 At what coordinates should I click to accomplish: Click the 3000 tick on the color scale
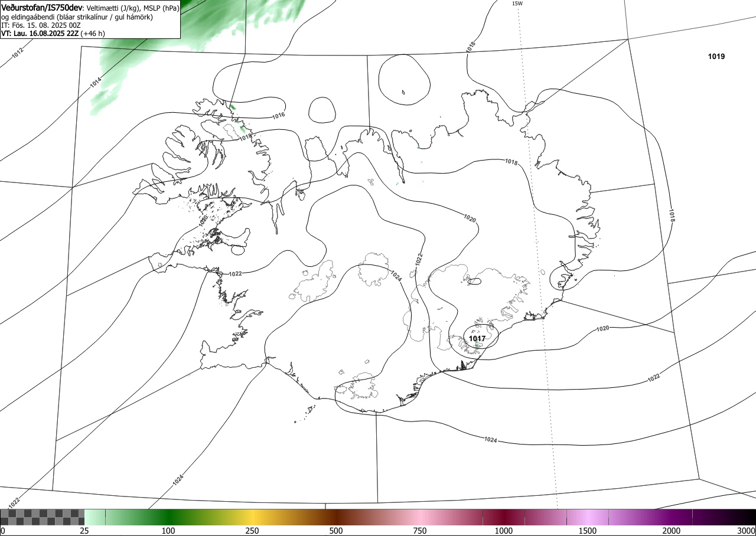point(747,531)
